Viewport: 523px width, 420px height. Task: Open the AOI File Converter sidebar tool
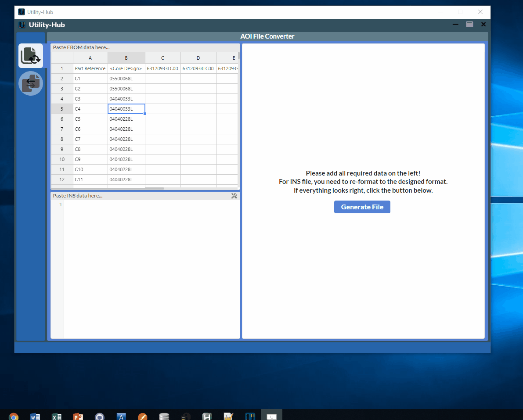(x=31, y=56)
